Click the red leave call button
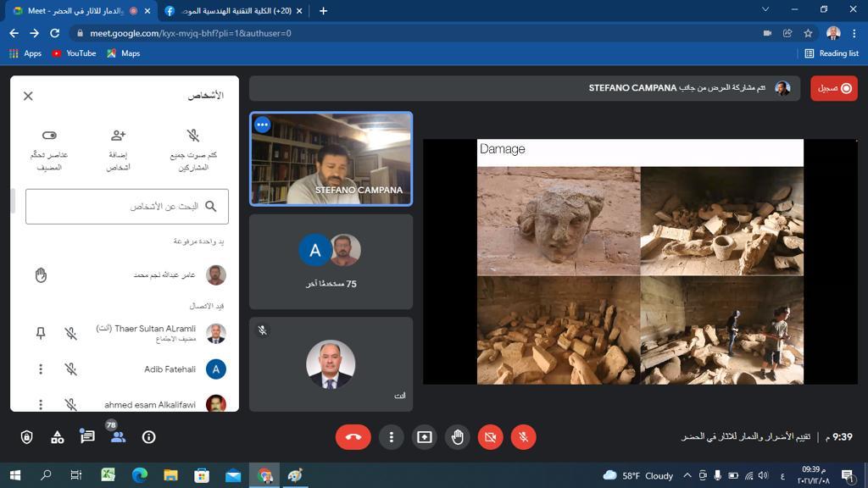The width and height of the screenshot is (868, 488). [x=353, y=437]
